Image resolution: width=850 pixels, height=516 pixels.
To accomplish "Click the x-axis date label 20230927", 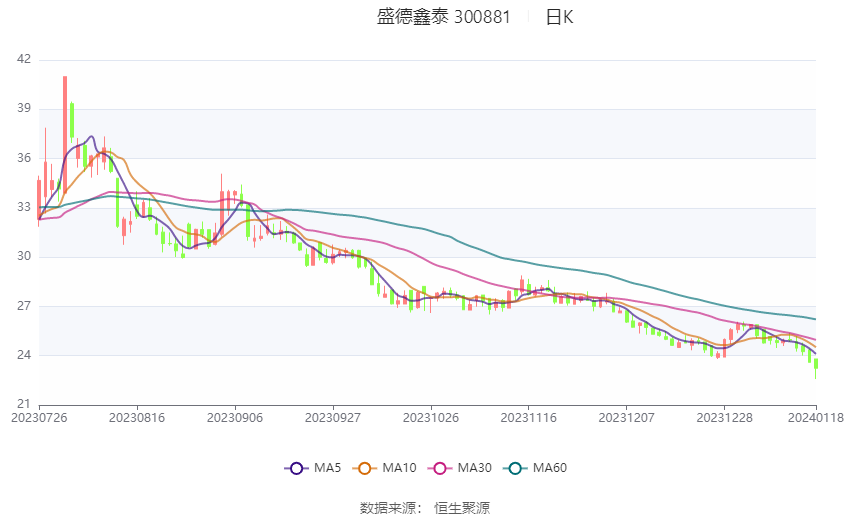I will pos(333,418).
